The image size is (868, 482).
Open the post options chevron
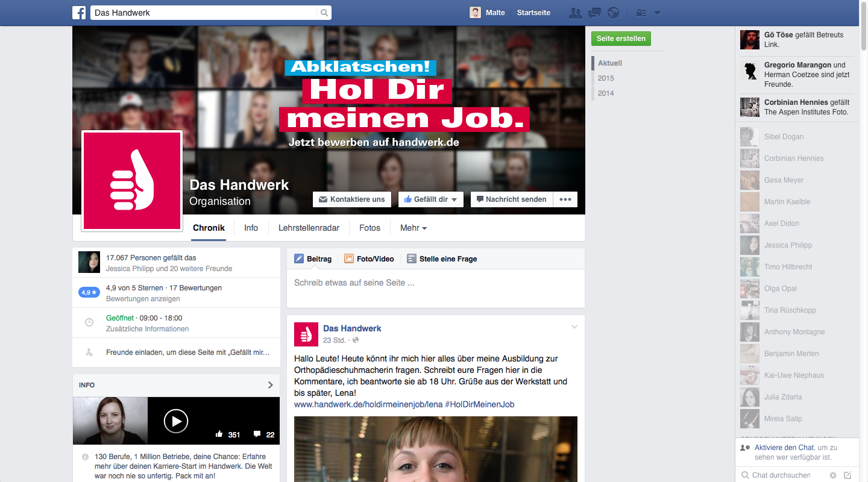point(574,327)
